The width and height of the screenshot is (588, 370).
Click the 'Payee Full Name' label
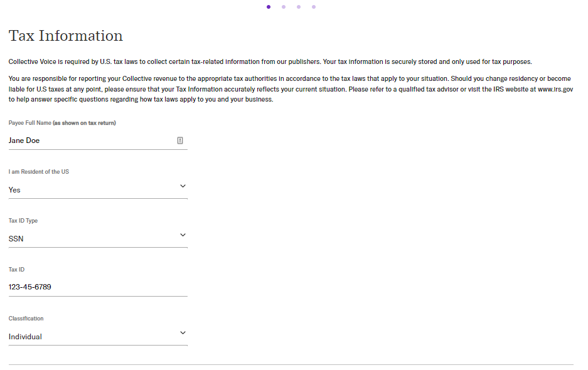[x=30, y=123]
